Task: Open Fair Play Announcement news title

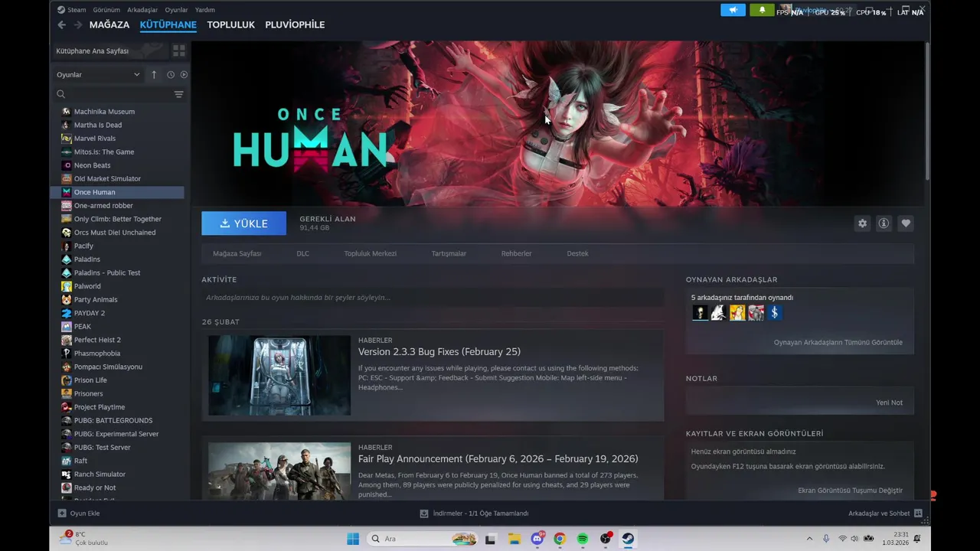Action: (x=498, y=459)
